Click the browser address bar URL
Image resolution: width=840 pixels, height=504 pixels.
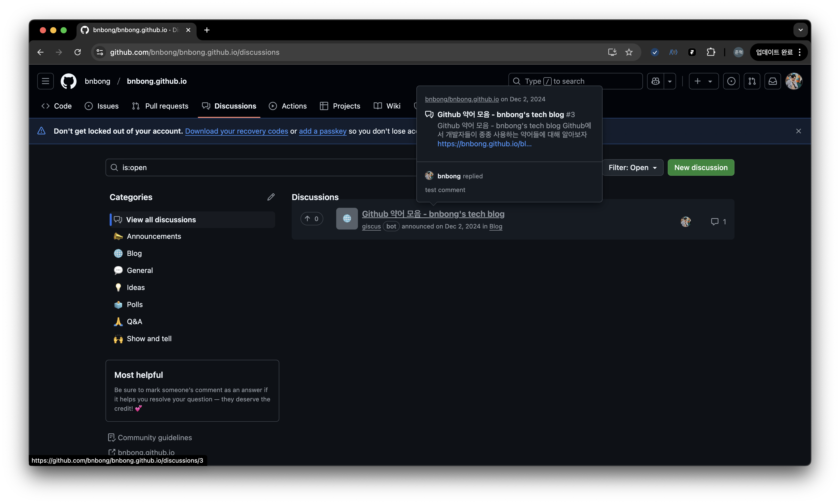(195, 52)
